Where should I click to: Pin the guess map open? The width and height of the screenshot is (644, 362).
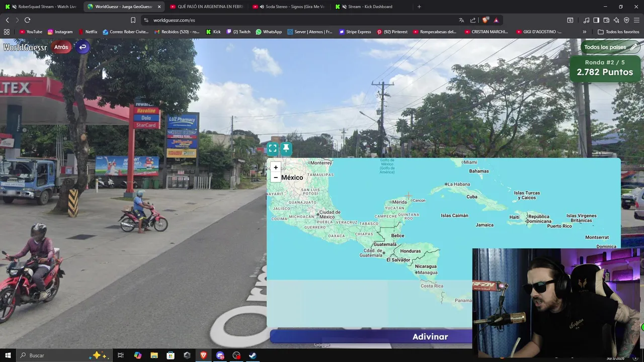[x=286, y=148]
